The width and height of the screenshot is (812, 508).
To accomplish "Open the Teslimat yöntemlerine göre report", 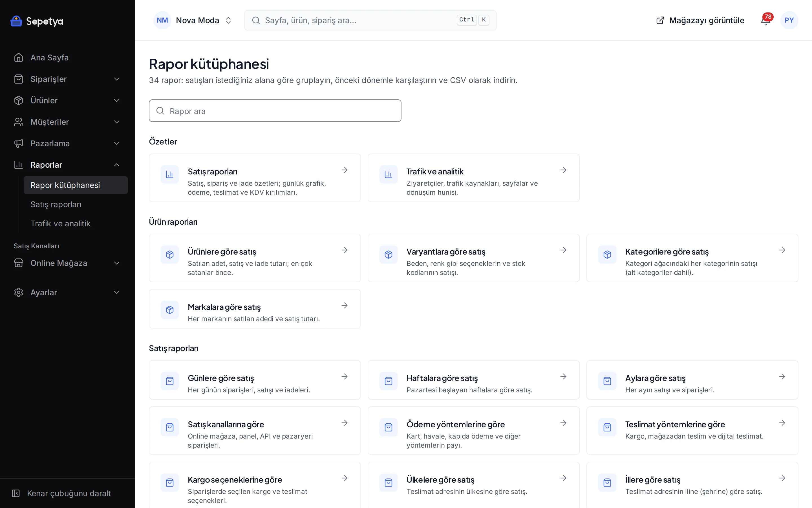I will click(692, 431).
